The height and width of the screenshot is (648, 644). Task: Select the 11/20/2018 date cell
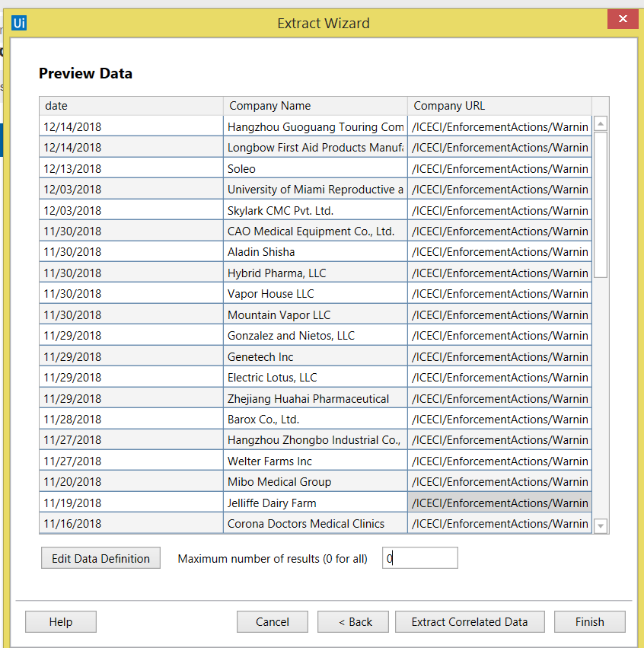(132, 481)
